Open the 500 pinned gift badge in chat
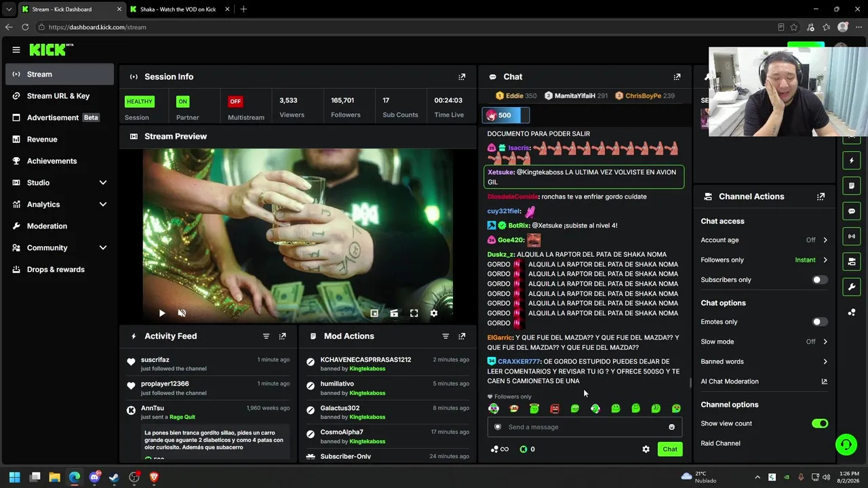The image size is (868, 488). [x=505, y=115]
